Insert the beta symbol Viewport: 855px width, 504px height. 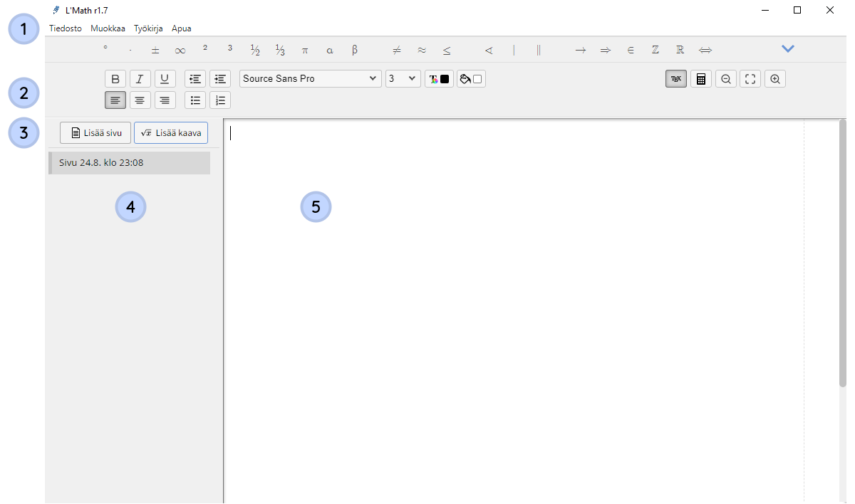(355, 50)
